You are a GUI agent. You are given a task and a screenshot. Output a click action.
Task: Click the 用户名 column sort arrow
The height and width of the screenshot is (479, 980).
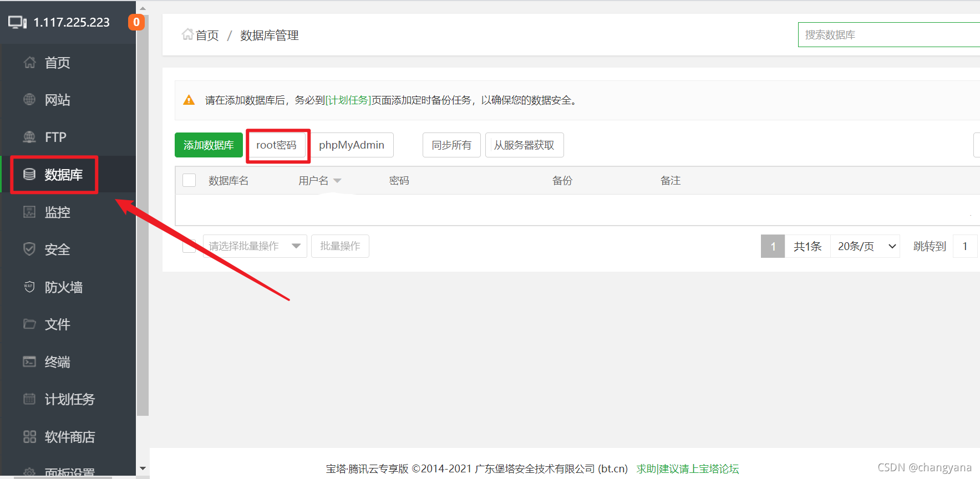(337, 181)
